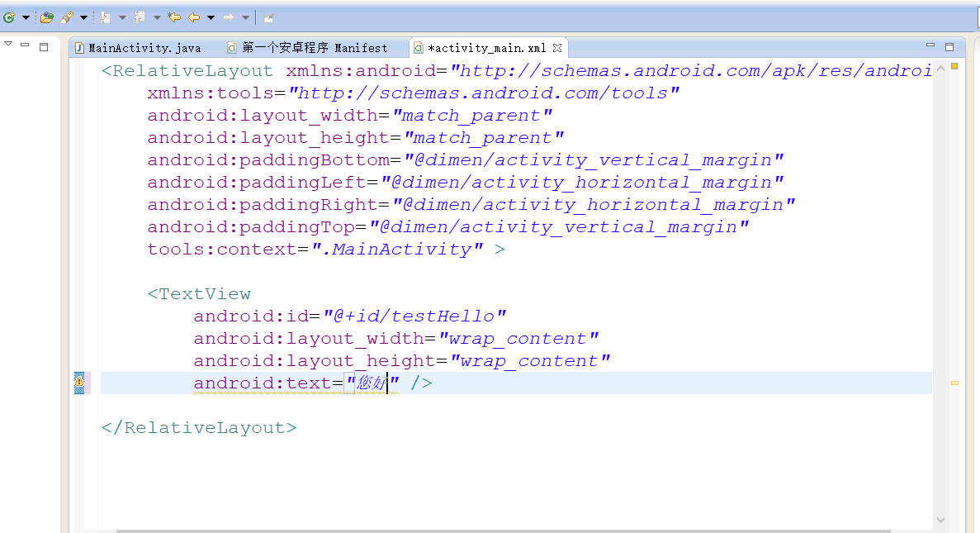Screen dimensions: 980x533
Task: Minimize the left side panel
Action: [x=25, y=45]
